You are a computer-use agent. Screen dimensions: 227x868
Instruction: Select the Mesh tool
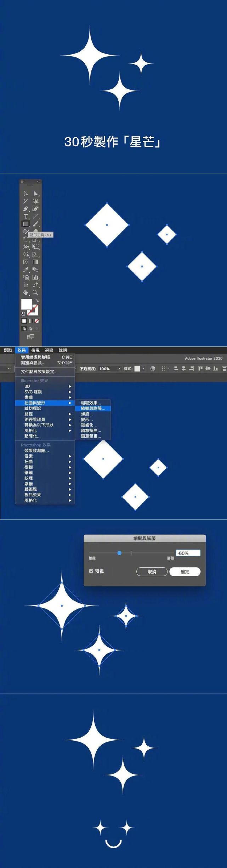click(x=26, y=262)
